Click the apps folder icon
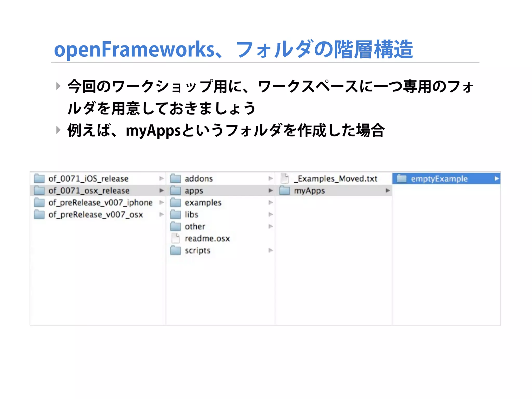Screen dimensions: 532x399 pos(176,190)
